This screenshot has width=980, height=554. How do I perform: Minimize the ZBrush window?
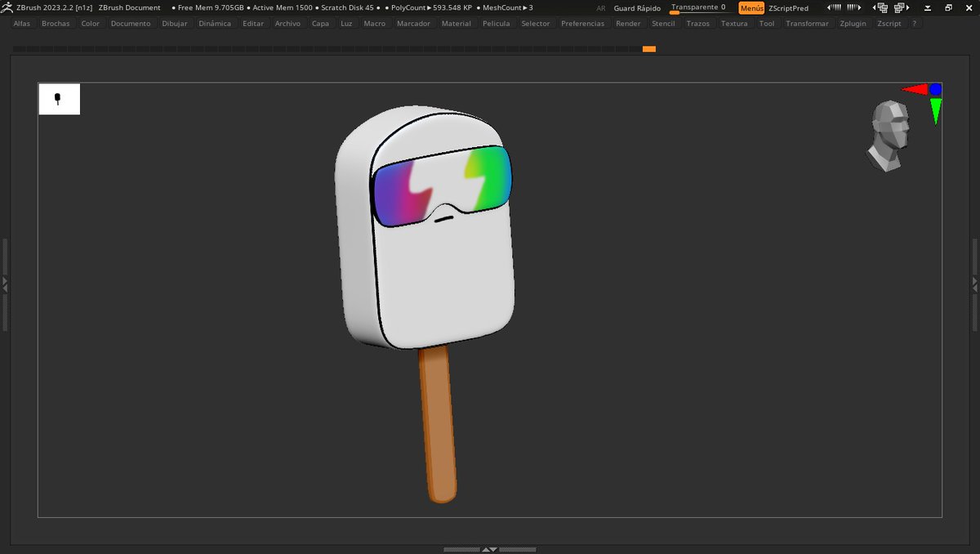pos(928,7)
